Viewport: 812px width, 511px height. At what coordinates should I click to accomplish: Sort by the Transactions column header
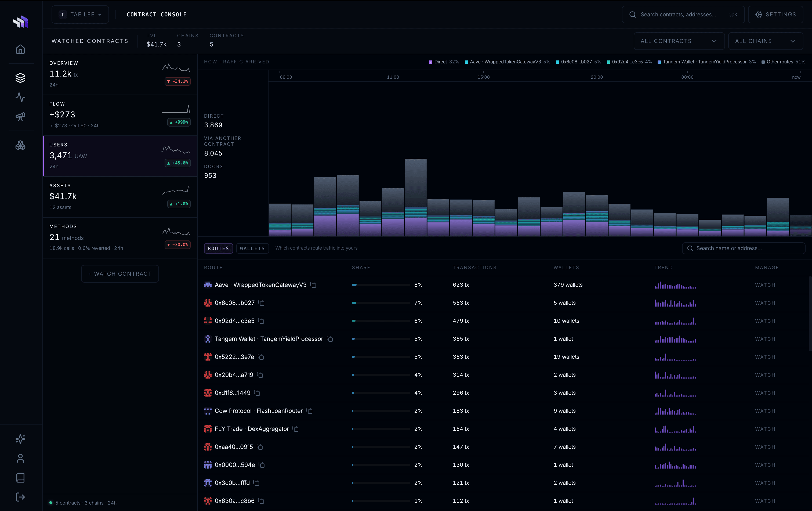coord(474,268)
